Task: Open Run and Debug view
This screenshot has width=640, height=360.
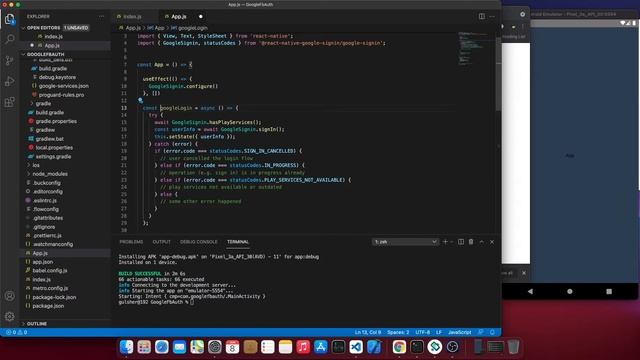Action: point(10,81)
